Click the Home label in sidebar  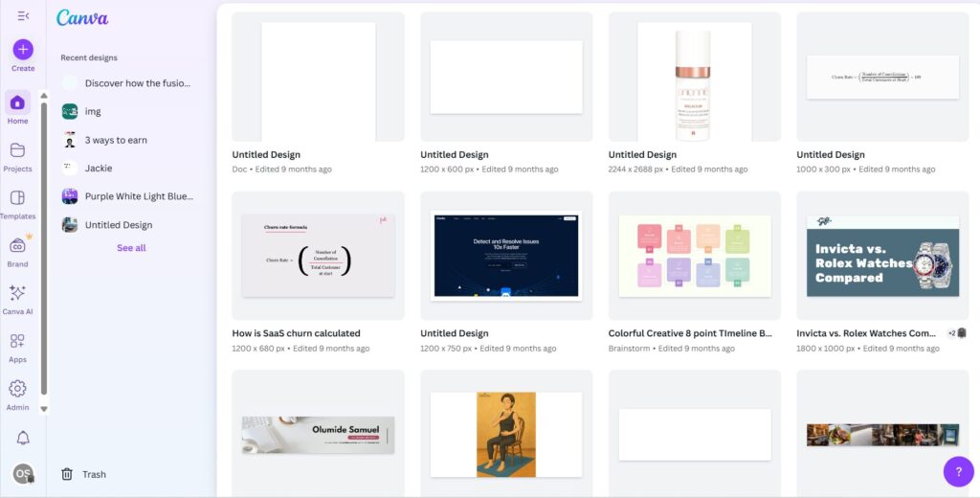pyautogui.click(x=17, y=122)
